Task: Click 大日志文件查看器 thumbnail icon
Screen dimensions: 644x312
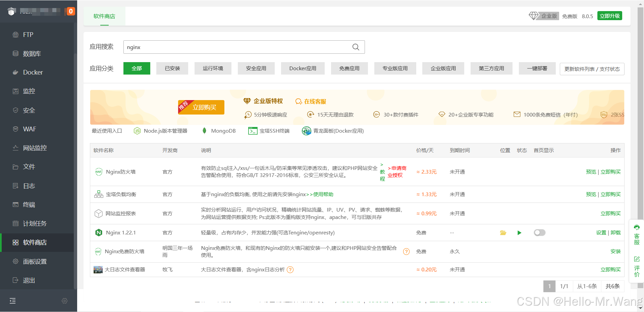Action: coord(98,269)
